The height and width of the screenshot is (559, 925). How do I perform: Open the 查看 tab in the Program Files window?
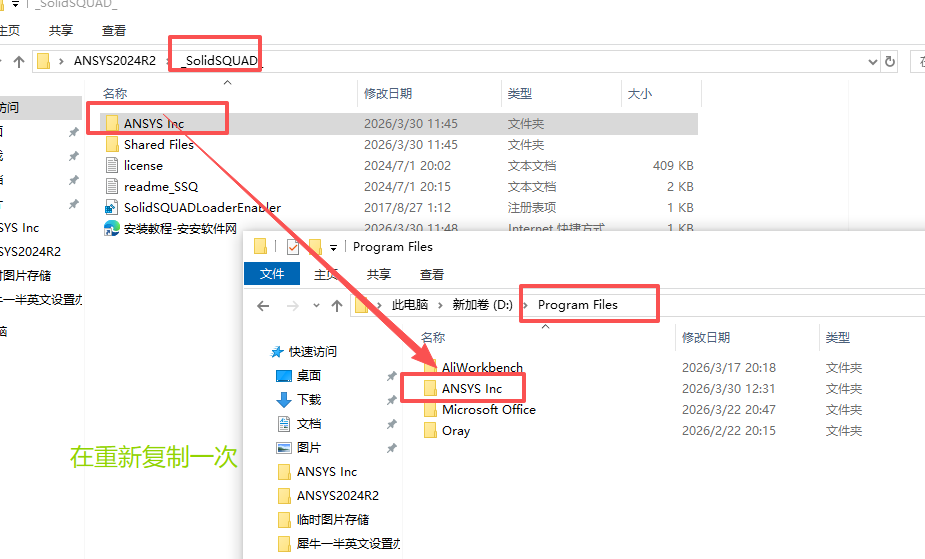coord(432,274)
